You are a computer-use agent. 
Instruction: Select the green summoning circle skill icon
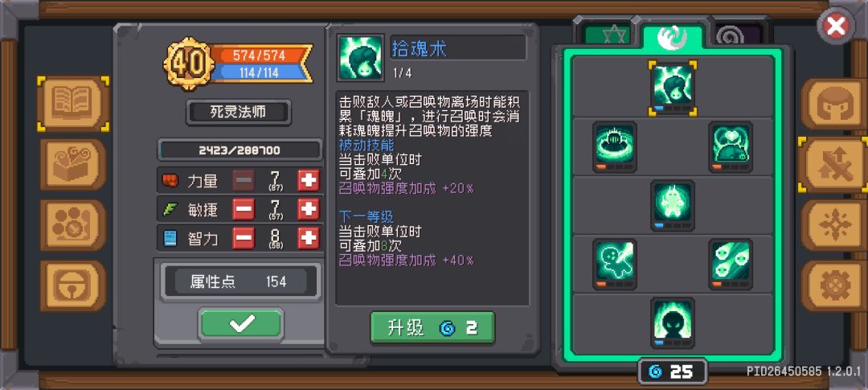(x=615, y=147)
